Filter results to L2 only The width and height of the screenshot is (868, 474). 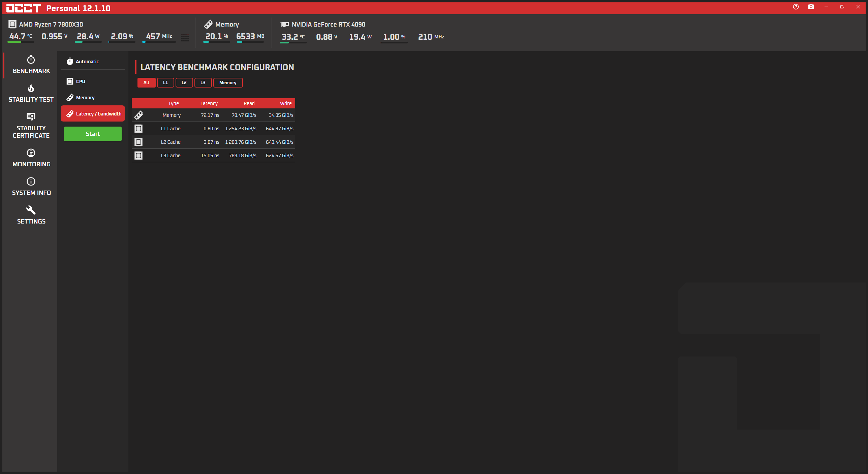point(184,82)
